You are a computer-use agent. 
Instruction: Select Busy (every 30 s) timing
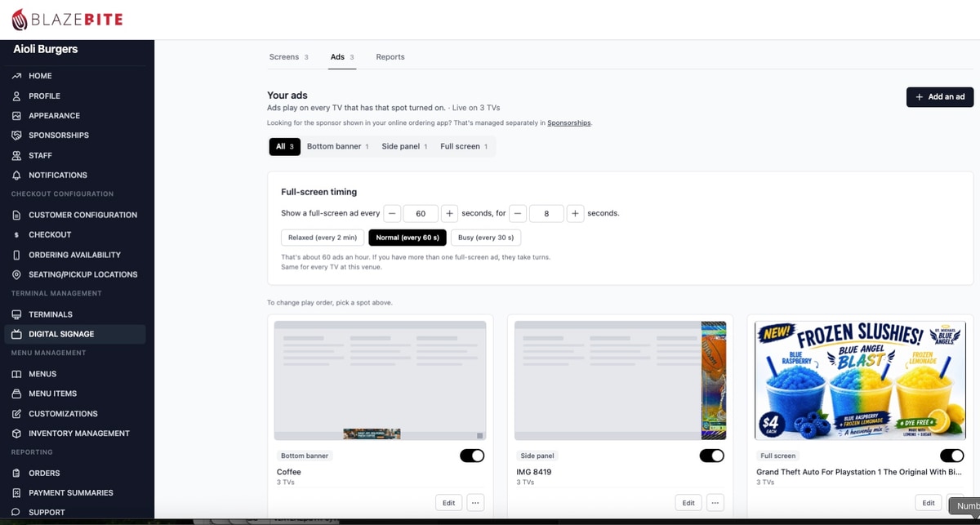(486, 238)
